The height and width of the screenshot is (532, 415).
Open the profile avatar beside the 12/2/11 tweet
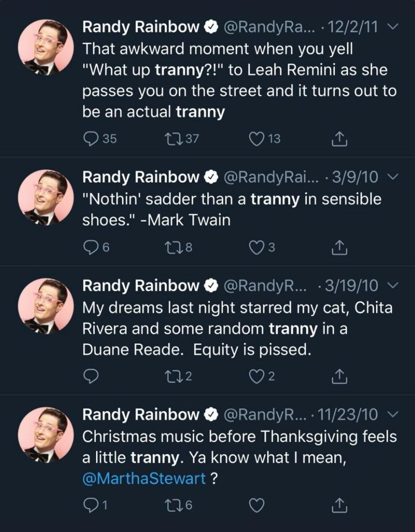pos(42,47)
